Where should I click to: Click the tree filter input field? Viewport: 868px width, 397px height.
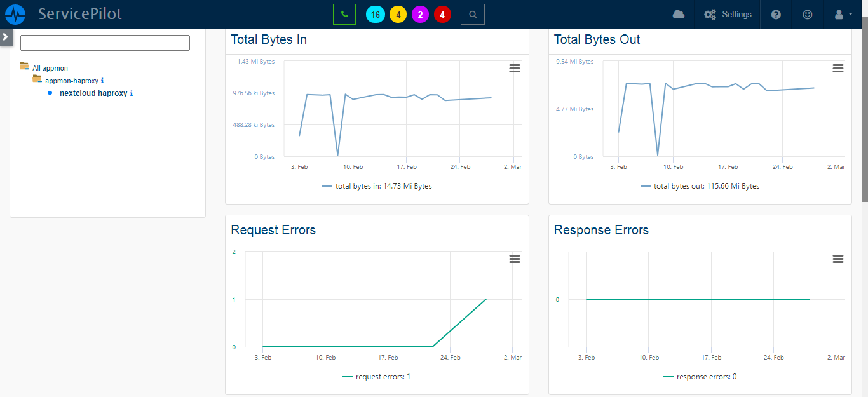pyautogui.click(x=105, y=43)
